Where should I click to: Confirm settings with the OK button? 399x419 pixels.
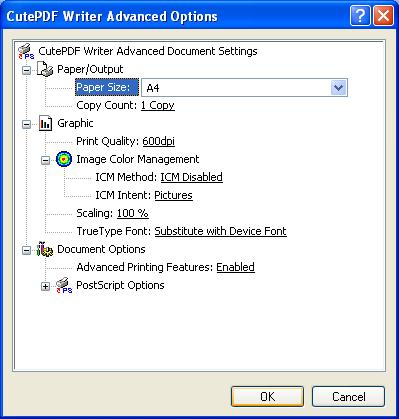267,397
